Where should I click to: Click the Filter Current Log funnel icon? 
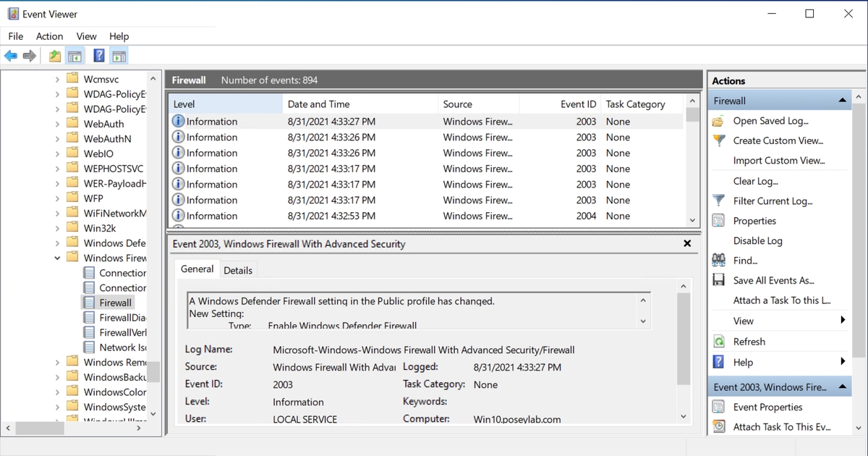coord(719,200)
